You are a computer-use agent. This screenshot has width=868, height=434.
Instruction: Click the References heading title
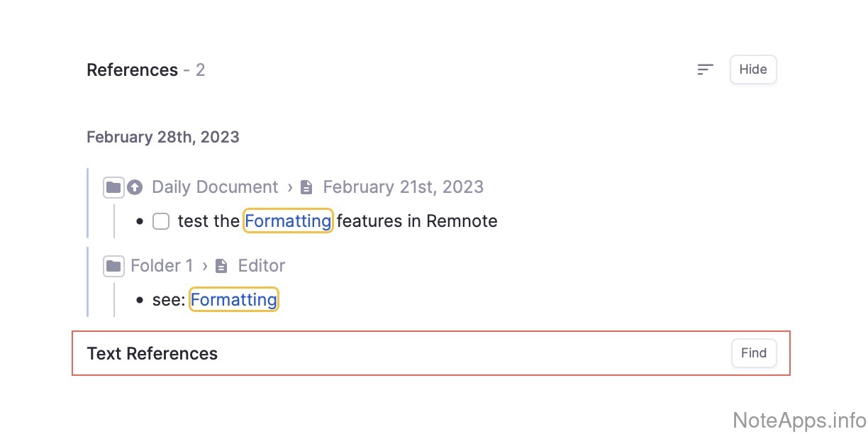click(132, 70)
